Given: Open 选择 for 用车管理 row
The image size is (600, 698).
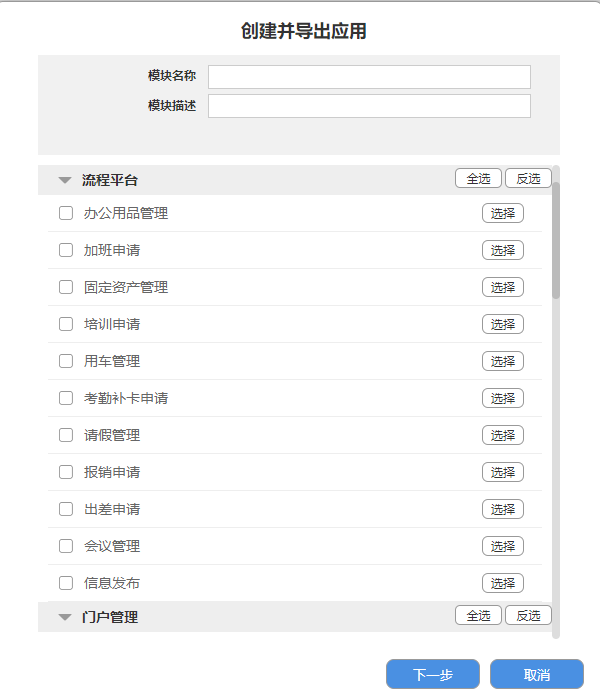Looking at the screenshot, I should pyautogui.click(x=503, y=361).
